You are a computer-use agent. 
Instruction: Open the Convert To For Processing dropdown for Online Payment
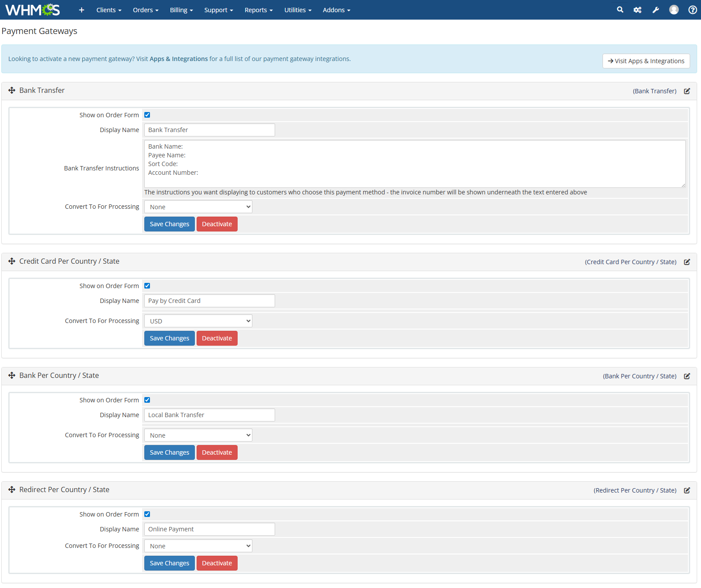point(198,546)
